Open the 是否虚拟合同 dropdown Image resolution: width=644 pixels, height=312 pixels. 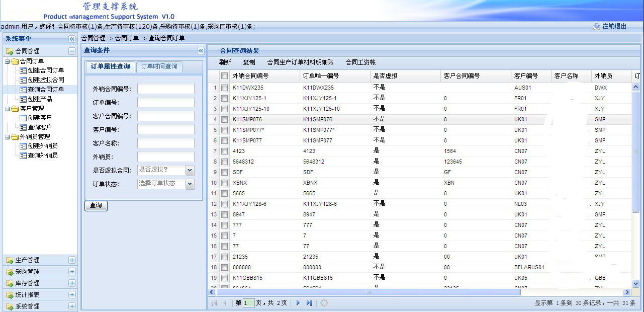tap(190, 170)
